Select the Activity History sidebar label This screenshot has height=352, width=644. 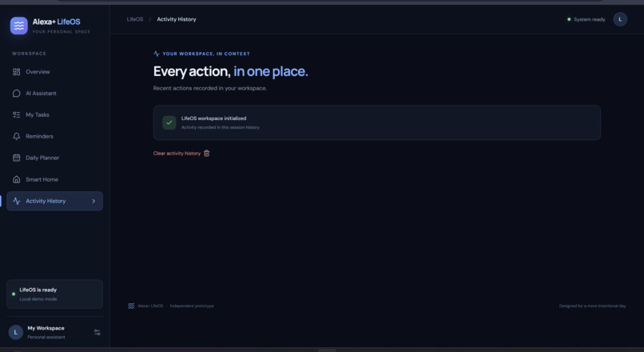tap(46, 201)
